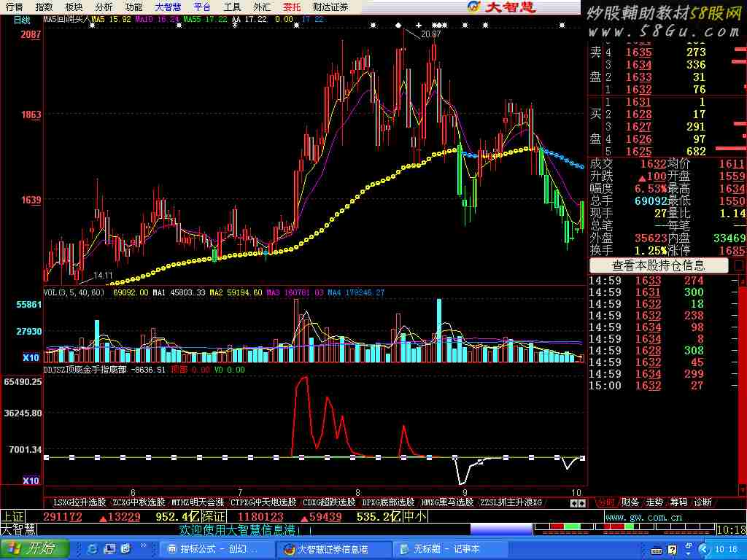Click the indicator tab scroll arrows
Viewport: 747px width, 560px height.
point(578,503)
